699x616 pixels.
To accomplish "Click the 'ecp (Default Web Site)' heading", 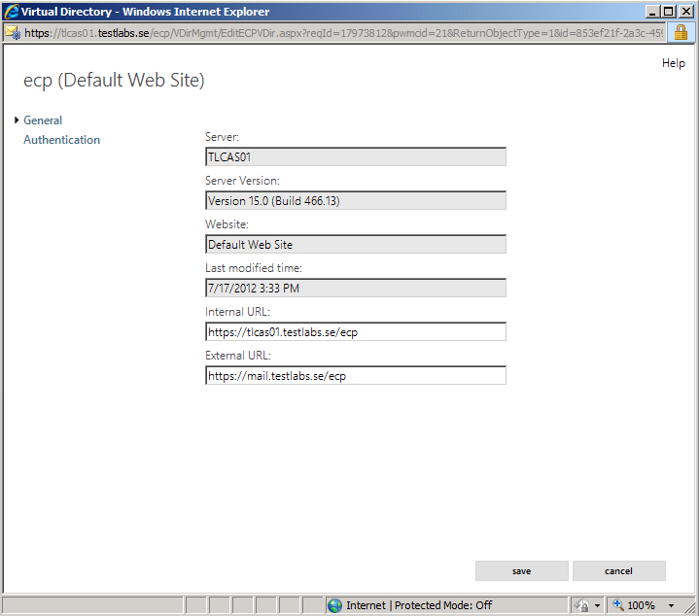I will click(114, 81).
